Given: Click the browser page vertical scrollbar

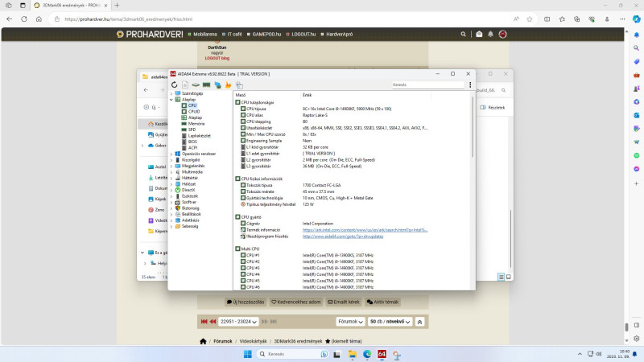Looking at the screenshot, I should click(x=626, y=327).
